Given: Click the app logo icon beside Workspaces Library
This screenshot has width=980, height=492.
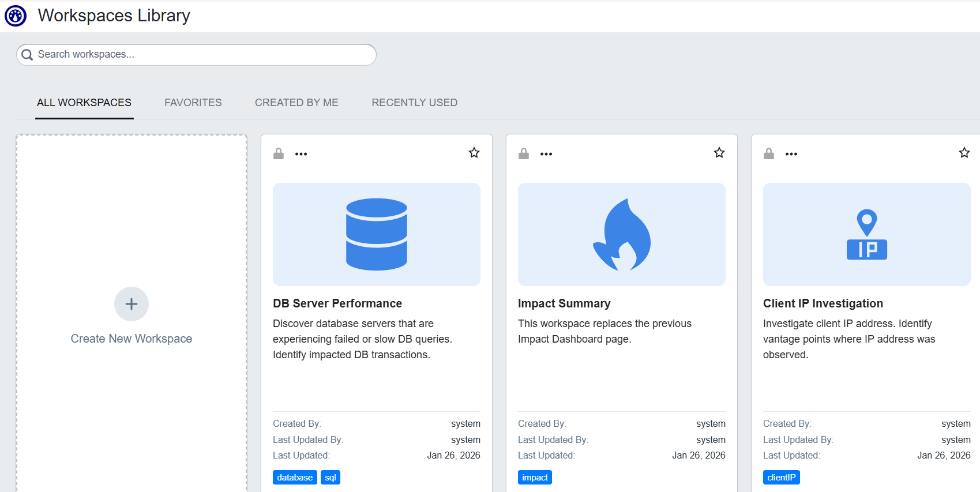Looking at the screenshot, I should click(16, 16).
